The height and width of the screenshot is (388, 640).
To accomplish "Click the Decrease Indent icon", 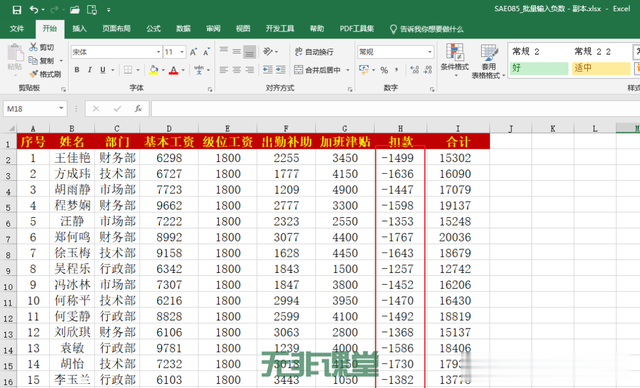I will click(267, 70).
